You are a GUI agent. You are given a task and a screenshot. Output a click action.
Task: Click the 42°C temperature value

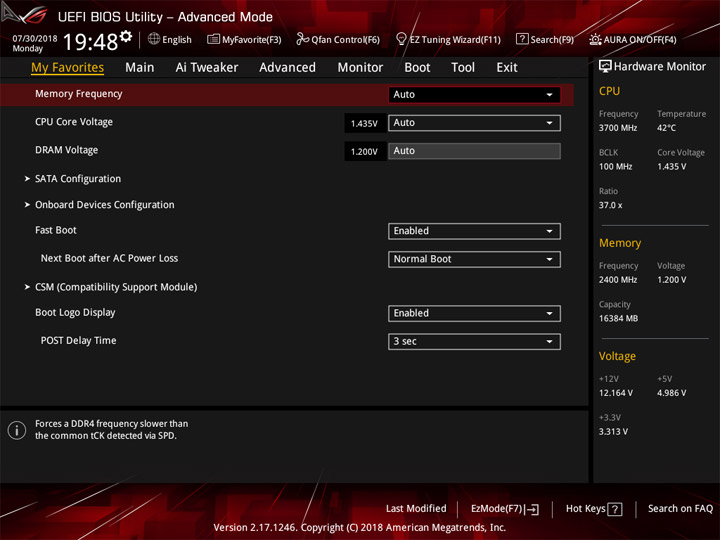tap(666, 128)
